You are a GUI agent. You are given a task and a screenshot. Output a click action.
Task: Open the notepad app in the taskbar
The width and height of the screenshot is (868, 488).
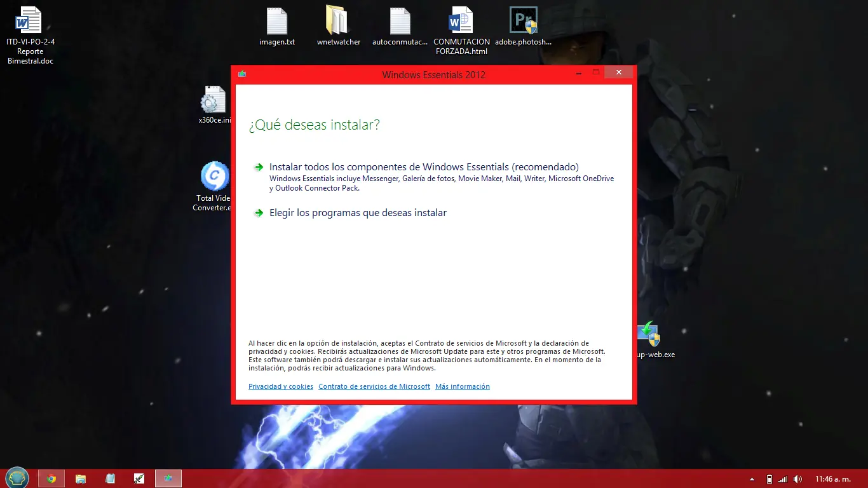tap(110, 478)
